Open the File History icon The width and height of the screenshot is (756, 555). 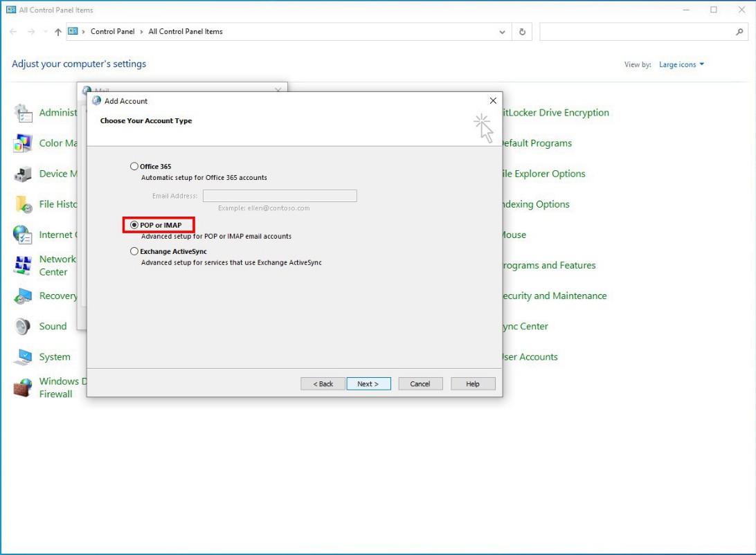pos(23,204)
